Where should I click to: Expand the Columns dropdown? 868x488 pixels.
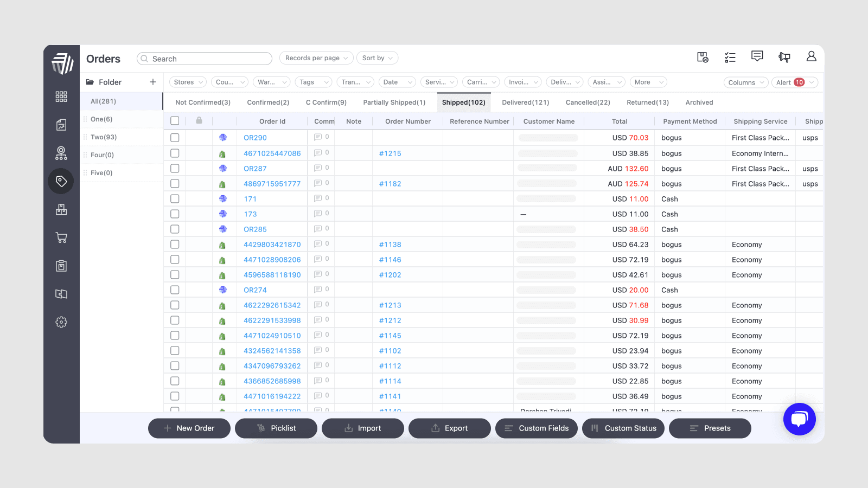pyautogui.click(x=745, y=82)
